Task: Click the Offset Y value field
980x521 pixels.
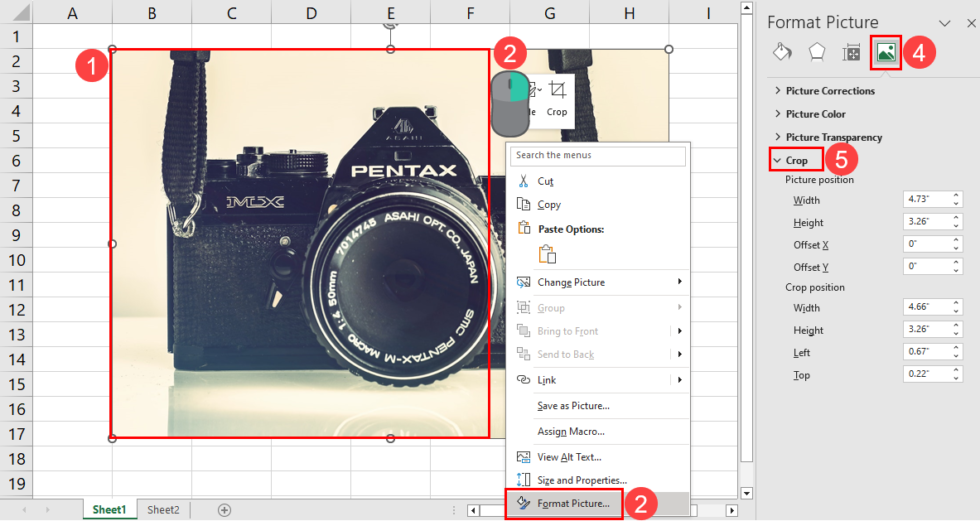Action: pyautogui.click(x=927, y=267)
